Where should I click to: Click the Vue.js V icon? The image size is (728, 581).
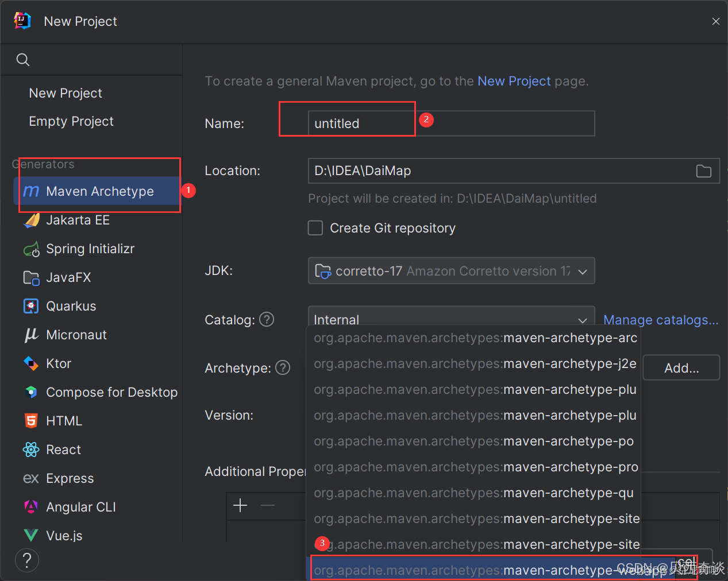(x=31, y=536)
